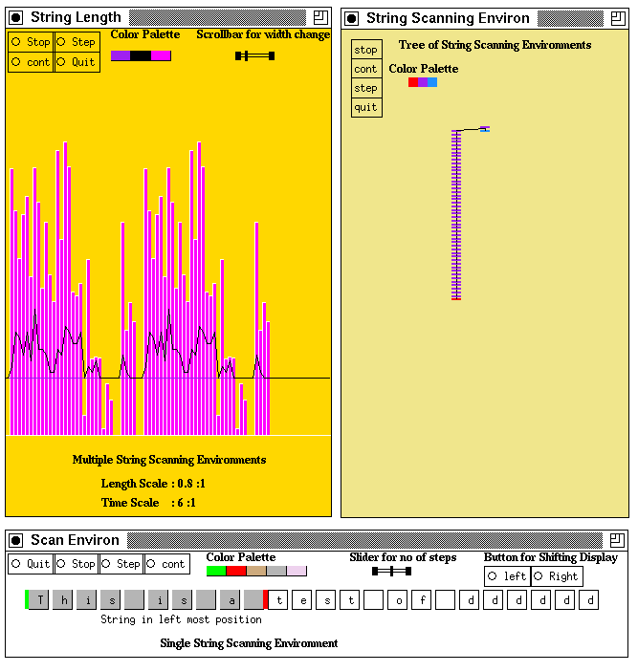Viewport: 638px width, 672px height.
Task: Click the slider for number of steps
Action: [391, 571]
